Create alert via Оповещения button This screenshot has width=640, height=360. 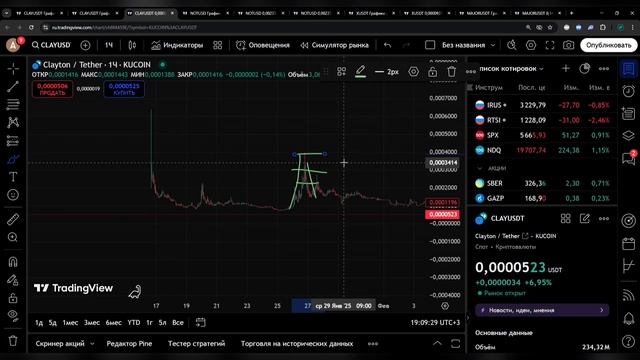pyautogui.click(x=263, y=45)
